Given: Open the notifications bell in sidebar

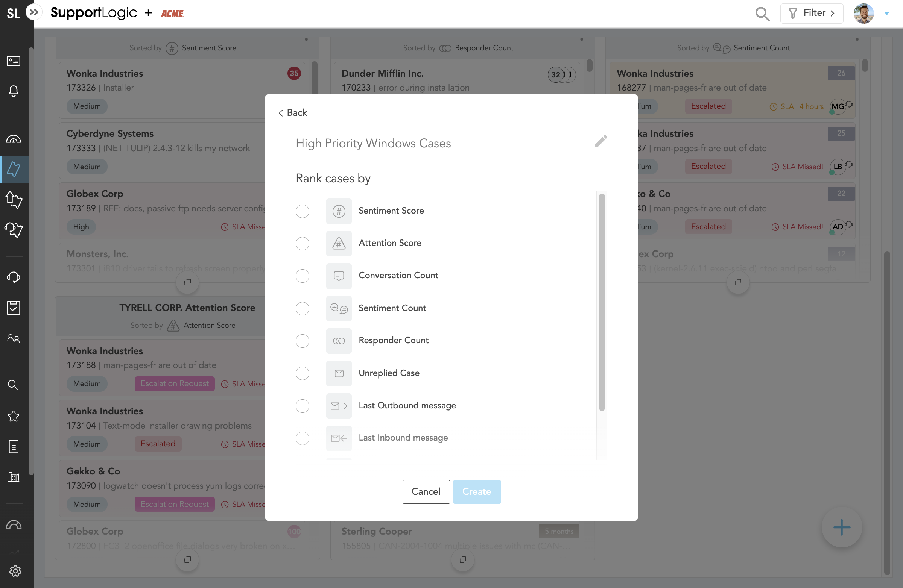Looking at the screenshot, I should coord(14,91).
